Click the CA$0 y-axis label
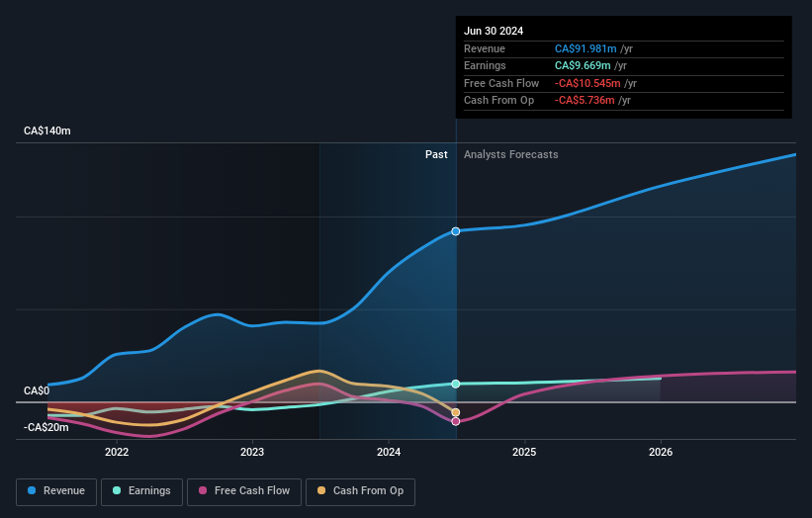The width and height of the screenshot is (812, 518). [x=37, y=390]
